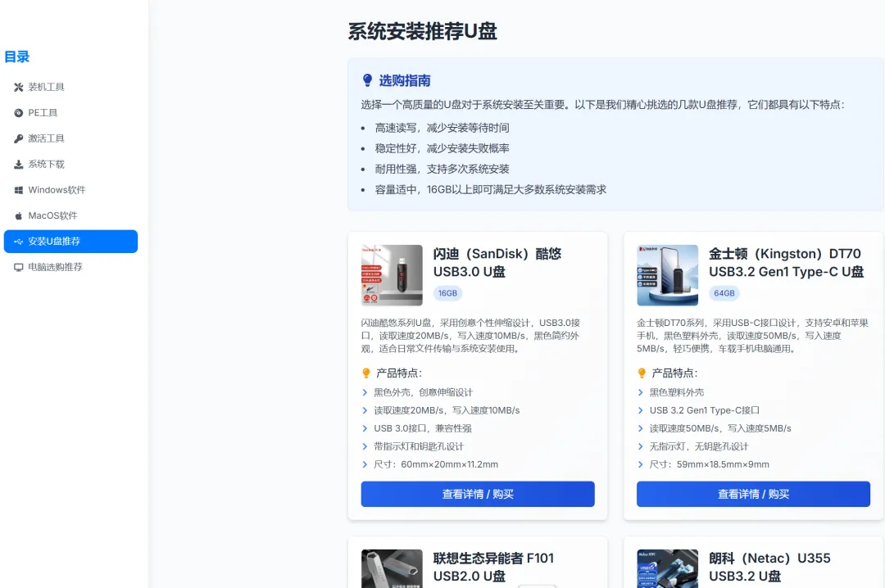Screen dimensions: 885x588
Task: Click chevron beside 读取速度20MB/s，写入速度10MB/s
Action: pyautogui.click(x=365, y=410)
